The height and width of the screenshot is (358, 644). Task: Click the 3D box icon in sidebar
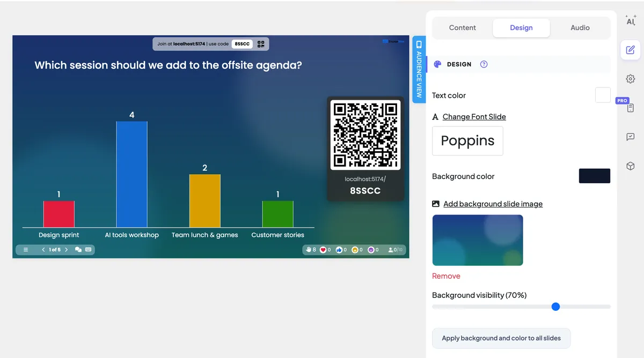[x=631, y=166]
